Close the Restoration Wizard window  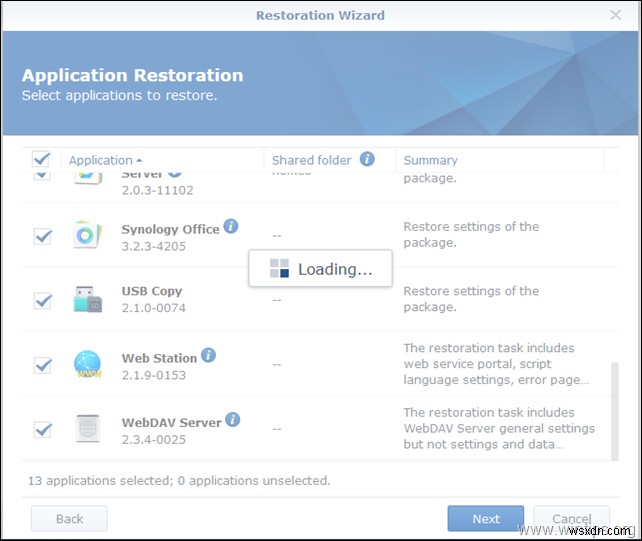(x=615, y=15)
